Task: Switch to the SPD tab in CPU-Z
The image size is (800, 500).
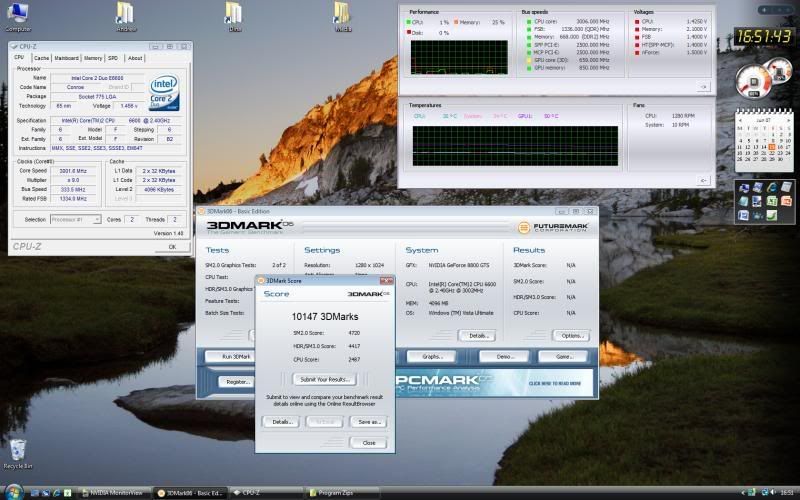Action: (x=113, y=58)
